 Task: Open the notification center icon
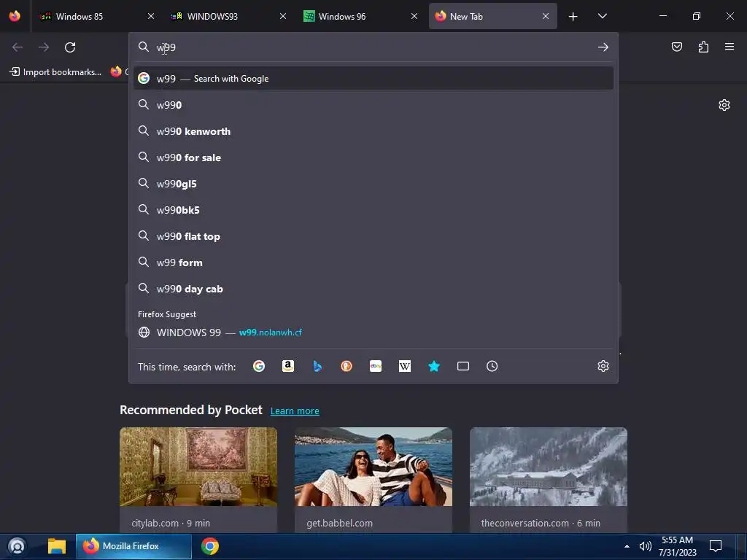[716, 546]
